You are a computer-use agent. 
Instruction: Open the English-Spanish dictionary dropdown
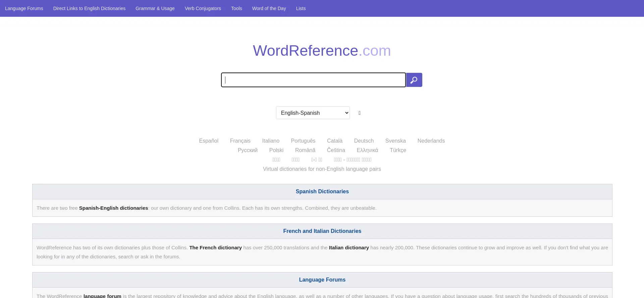pos(313,113)
